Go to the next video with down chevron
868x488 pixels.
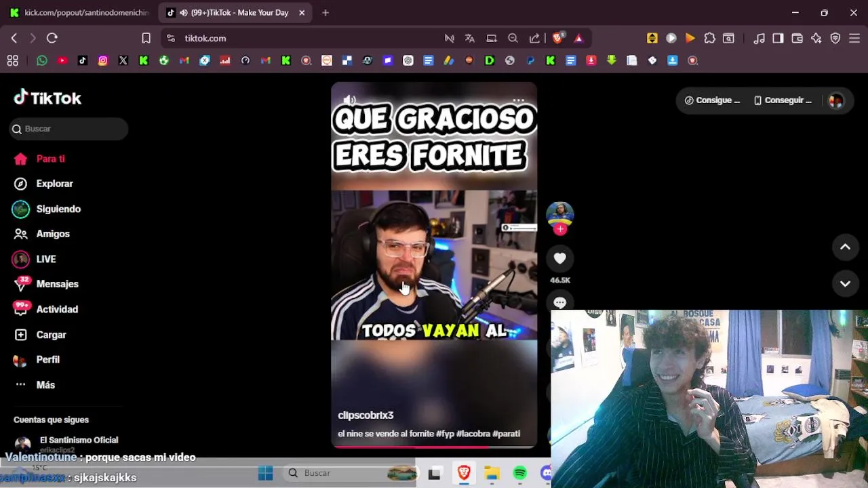click(x=845, y=284)
